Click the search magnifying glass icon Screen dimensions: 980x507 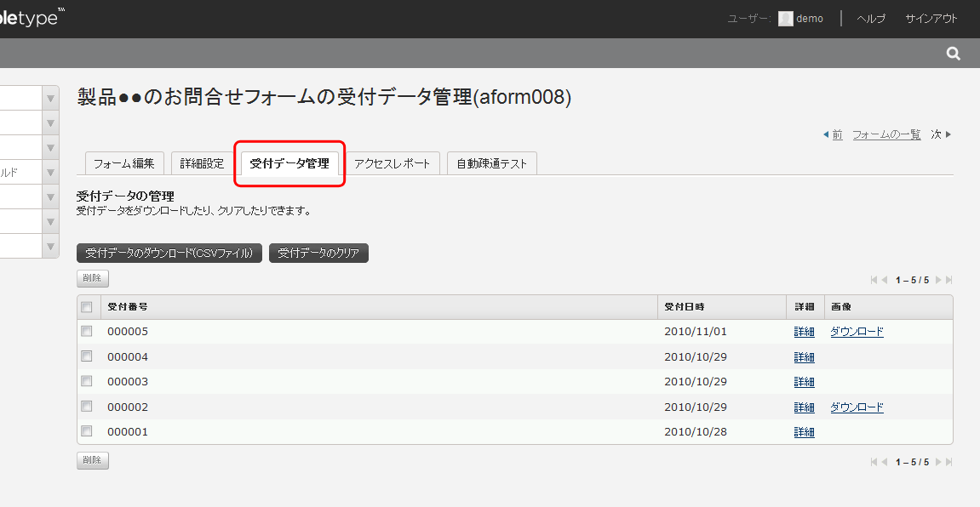pos(952,52)
